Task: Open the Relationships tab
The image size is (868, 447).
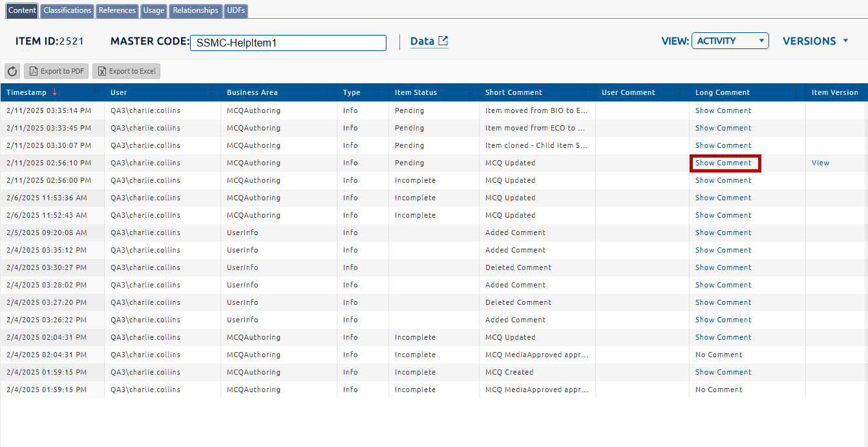Action: click(x=195, y=10)
